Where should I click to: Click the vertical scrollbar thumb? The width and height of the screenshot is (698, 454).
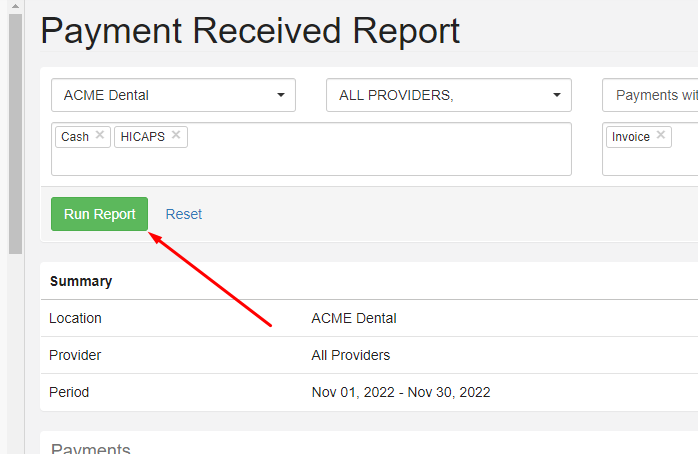tap(15, 134)
